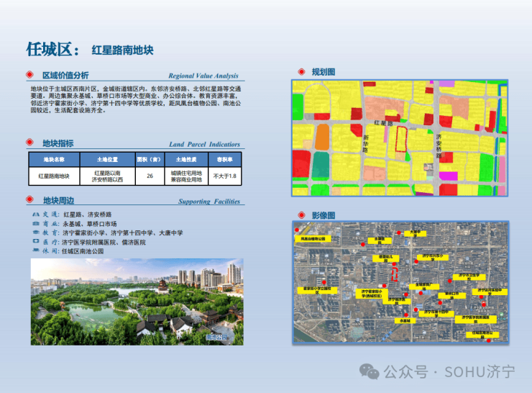Click the 地块指标 heading
The height and width of the screenshot is (393, 532).
58,143
